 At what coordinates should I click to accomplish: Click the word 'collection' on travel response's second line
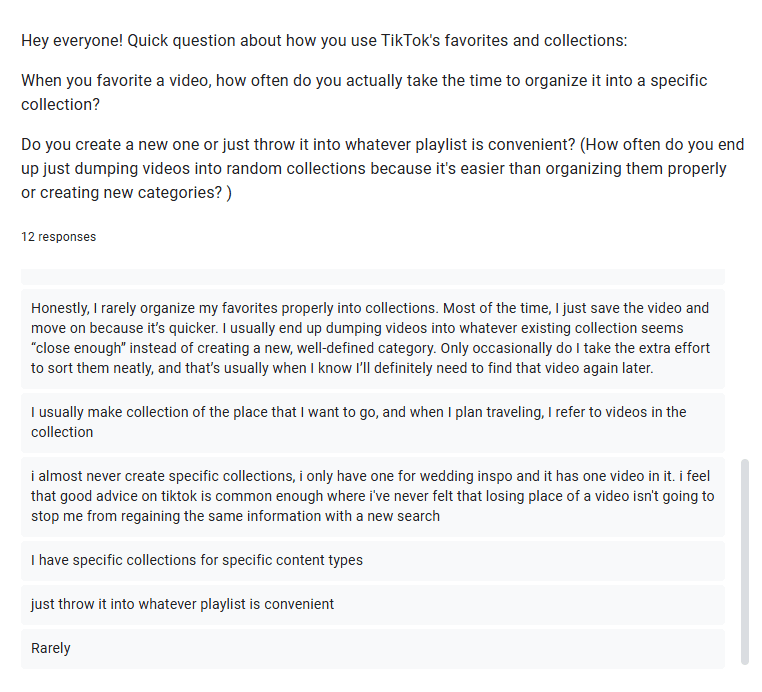[62, 432]
